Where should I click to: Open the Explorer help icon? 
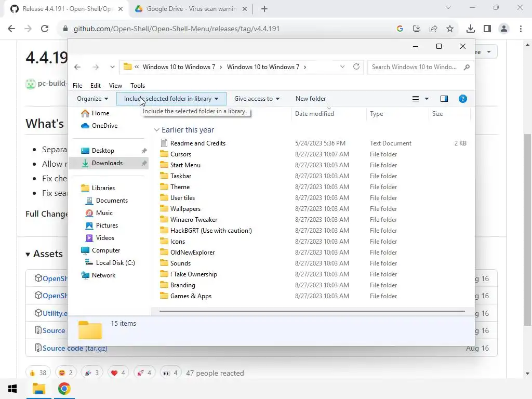[463, 99]
